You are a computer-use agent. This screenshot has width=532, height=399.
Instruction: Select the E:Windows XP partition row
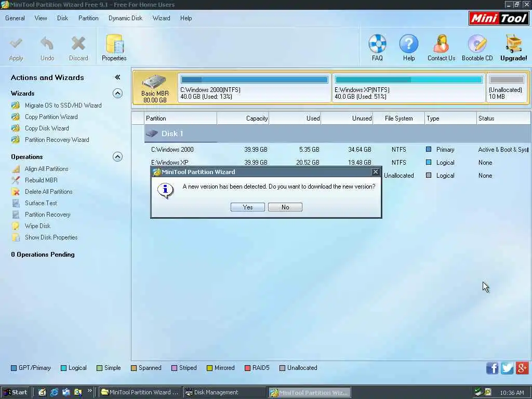click(x=338, y=163)
